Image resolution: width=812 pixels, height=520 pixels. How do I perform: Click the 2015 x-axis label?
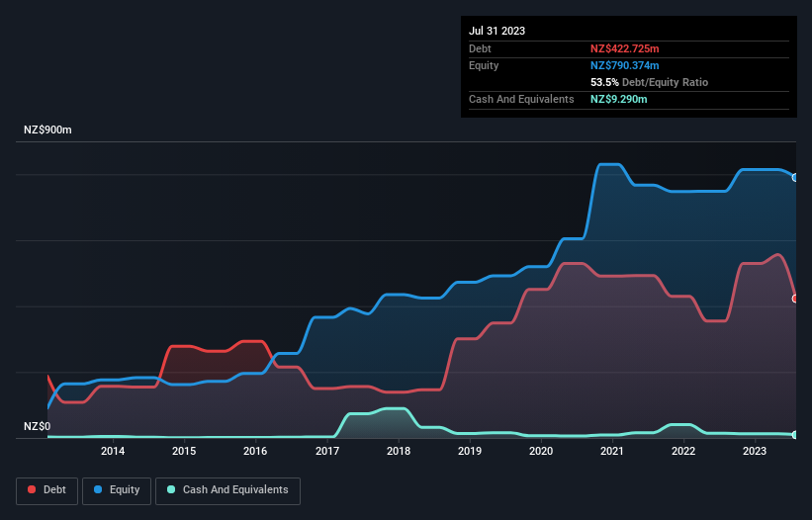184,451
